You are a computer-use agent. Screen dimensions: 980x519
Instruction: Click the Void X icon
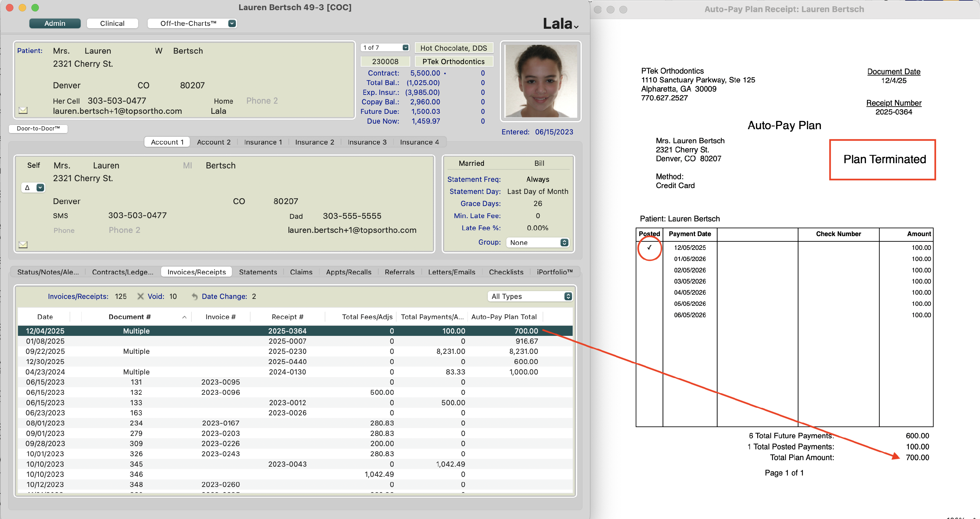pyautogui.click(x=140, y=296)
